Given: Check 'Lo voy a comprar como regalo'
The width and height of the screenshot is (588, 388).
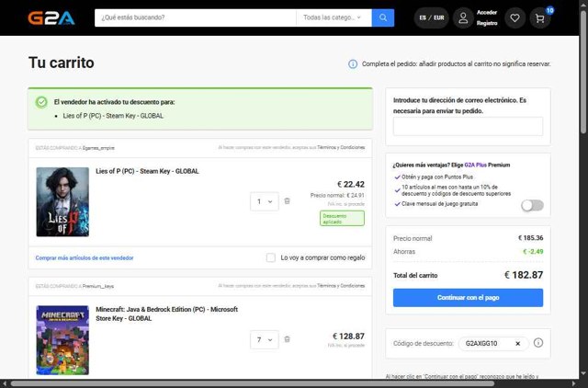Looking at the screenshot, I should (270, 258).
